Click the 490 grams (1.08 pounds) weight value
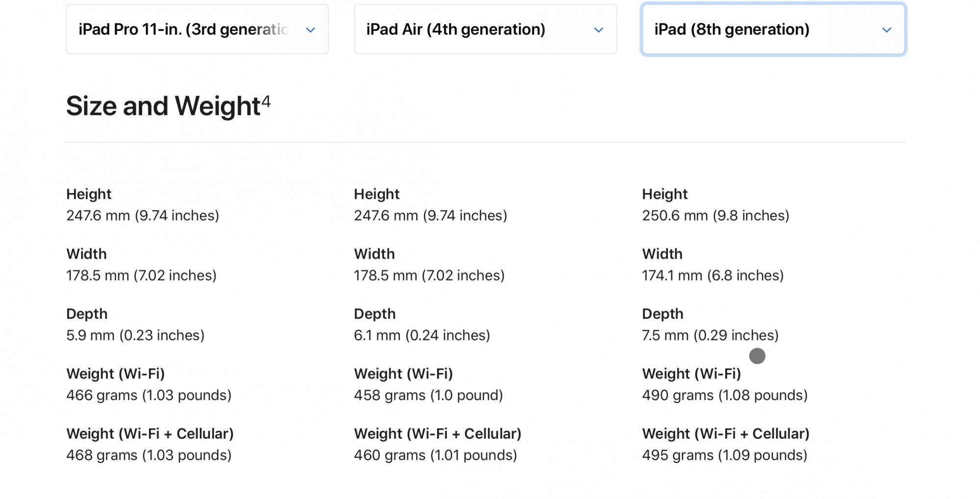The image size is (980, 499). click(725, 395)
